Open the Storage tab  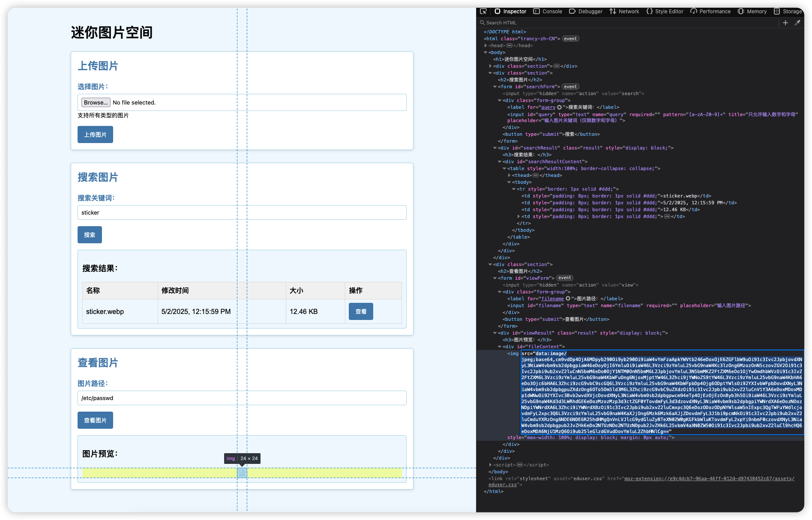(x=788, y=12)
